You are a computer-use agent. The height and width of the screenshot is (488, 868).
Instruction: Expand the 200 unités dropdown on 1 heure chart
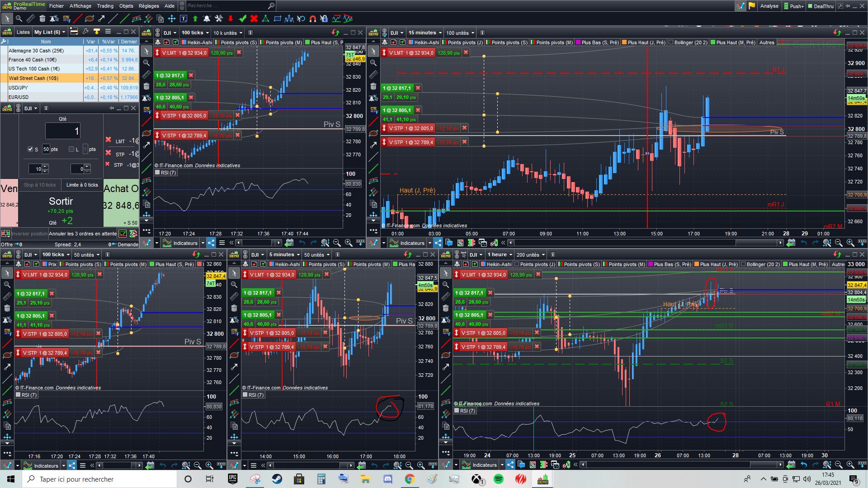coord(531,254)
